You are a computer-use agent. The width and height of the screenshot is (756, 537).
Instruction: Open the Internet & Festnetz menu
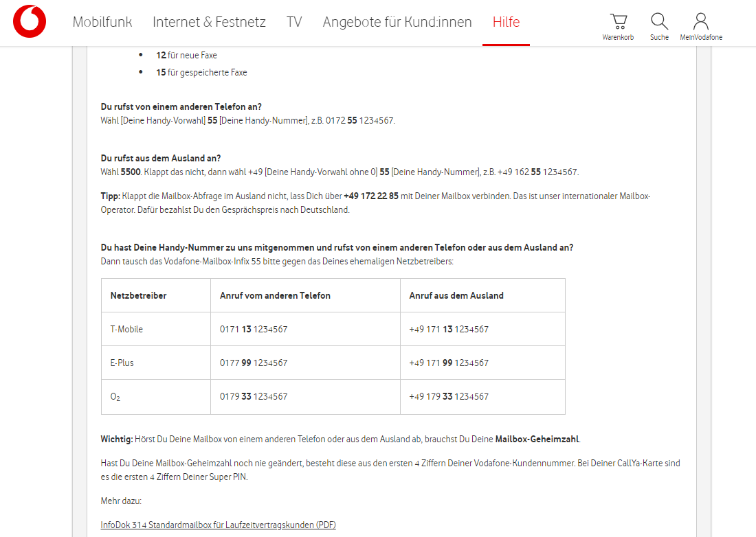click(209, 22)
